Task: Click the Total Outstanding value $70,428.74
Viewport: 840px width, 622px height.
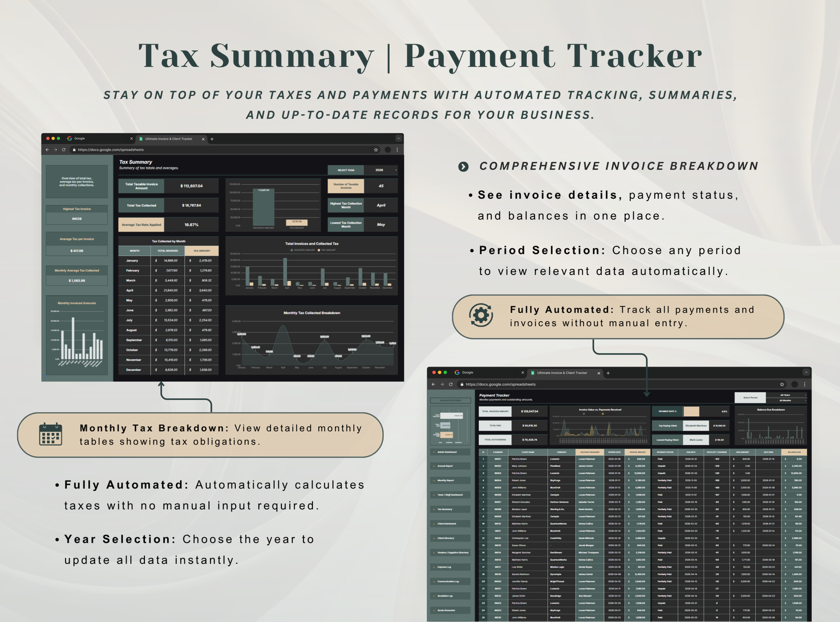Action: [529, 440]
